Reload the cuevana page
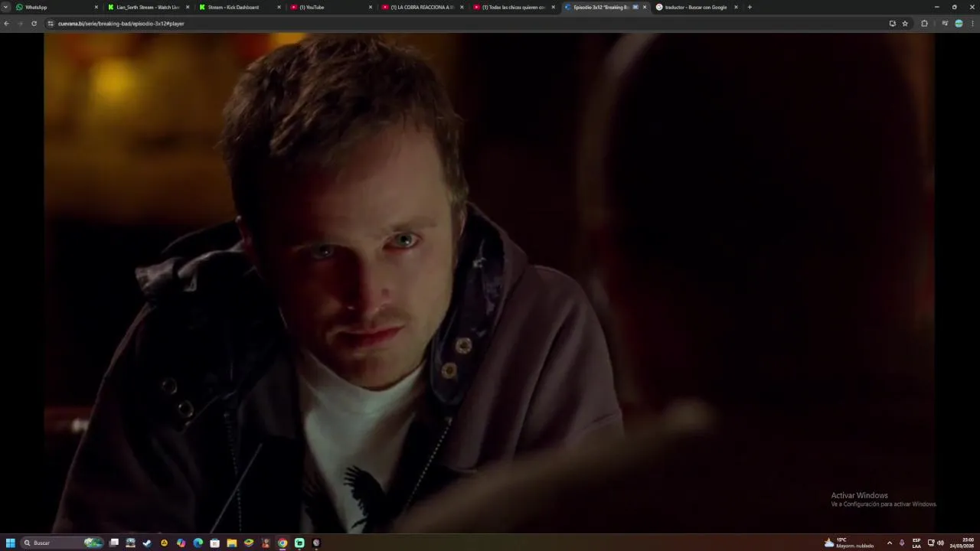The image size is (980, 551). (x=34, y=24)
